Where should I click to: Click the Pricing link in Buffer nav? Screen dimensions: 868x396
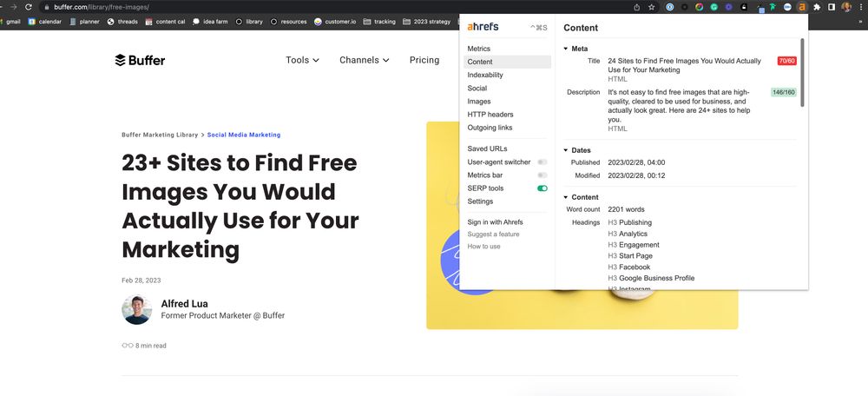(424, 60)
